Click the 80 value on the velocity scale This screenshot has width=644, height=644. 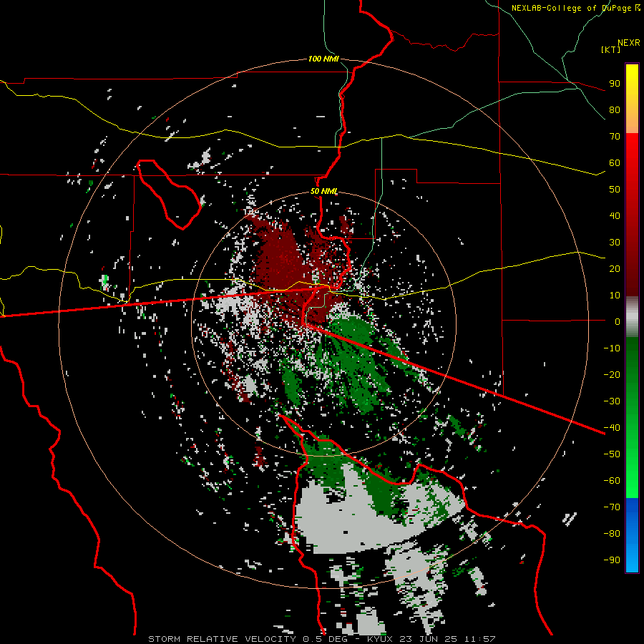pos(615,109)
